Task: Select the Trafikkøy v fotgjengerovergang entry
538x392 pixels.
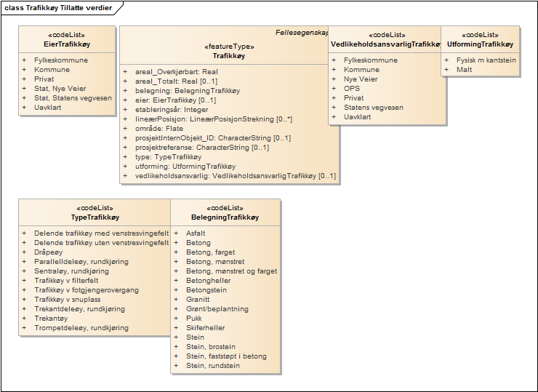Action: tap(86, 290)
